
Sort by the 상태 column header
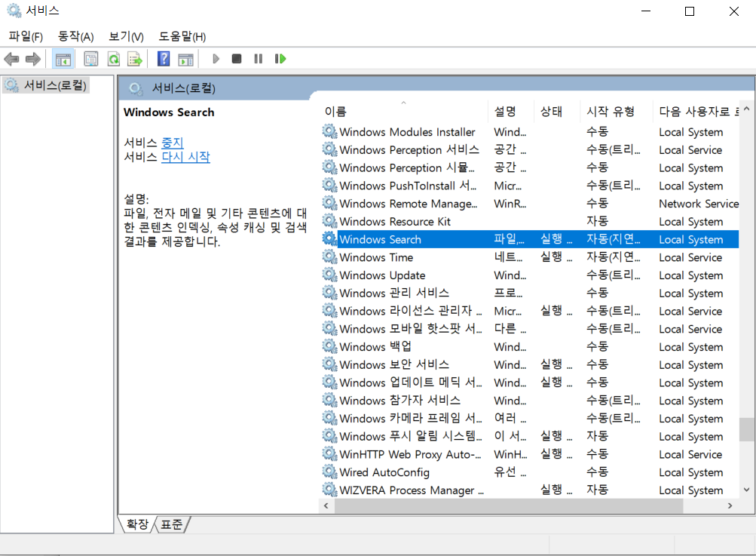pyautogui.click(x=557, y=112)
